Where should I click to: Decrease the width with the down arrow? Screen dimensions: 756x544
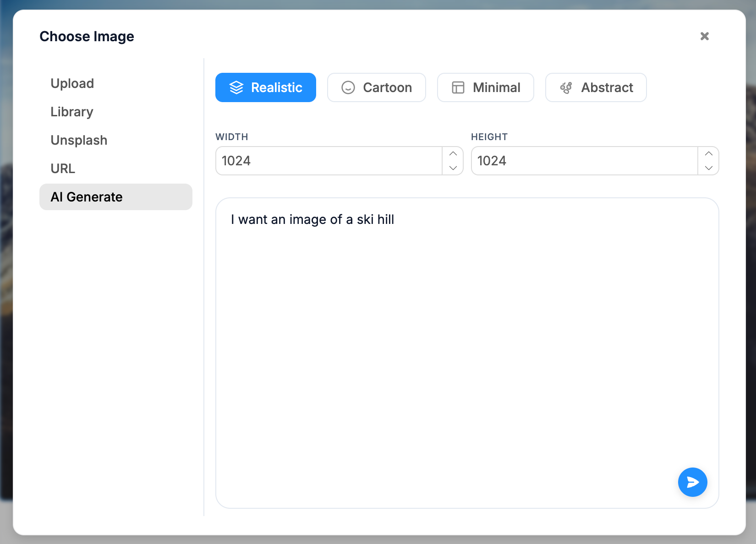click(453, 168)
